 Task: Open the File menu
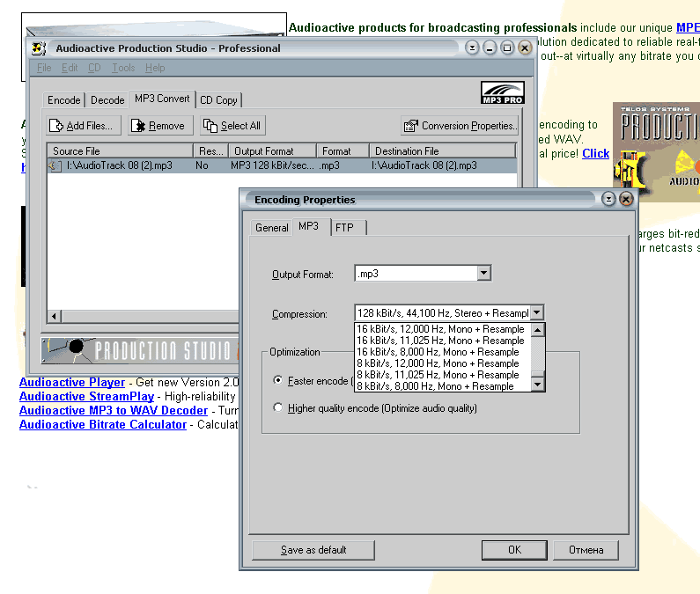pyautogui.click(x=44, y=68)
